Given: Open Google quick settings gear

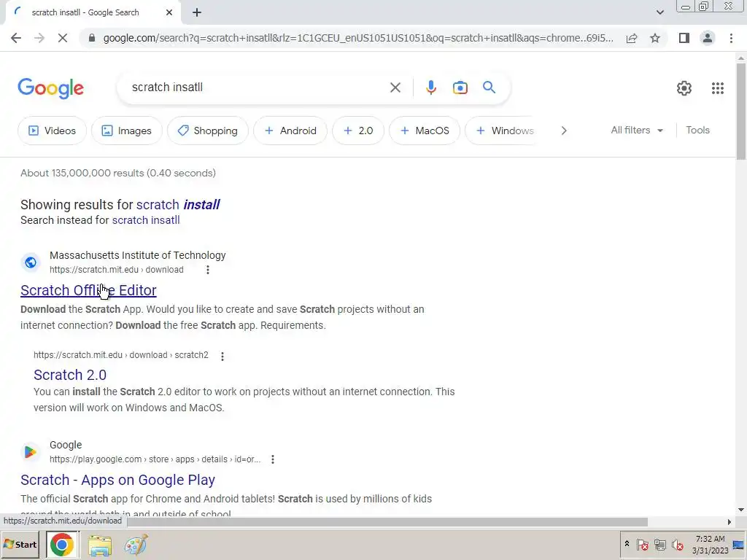Looking at the screenshot, I should coord(684,88).
